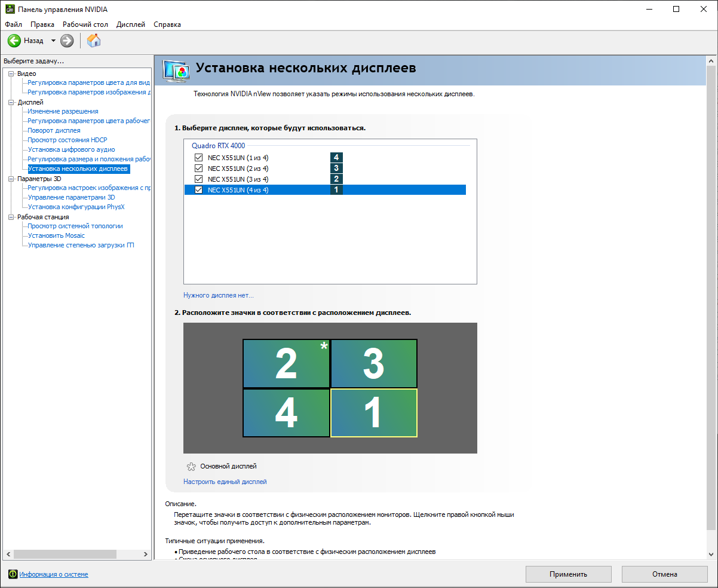The image size is (718, 588).
Task: Select display tile 2 in arrangement area
Action: coord(286,364)
